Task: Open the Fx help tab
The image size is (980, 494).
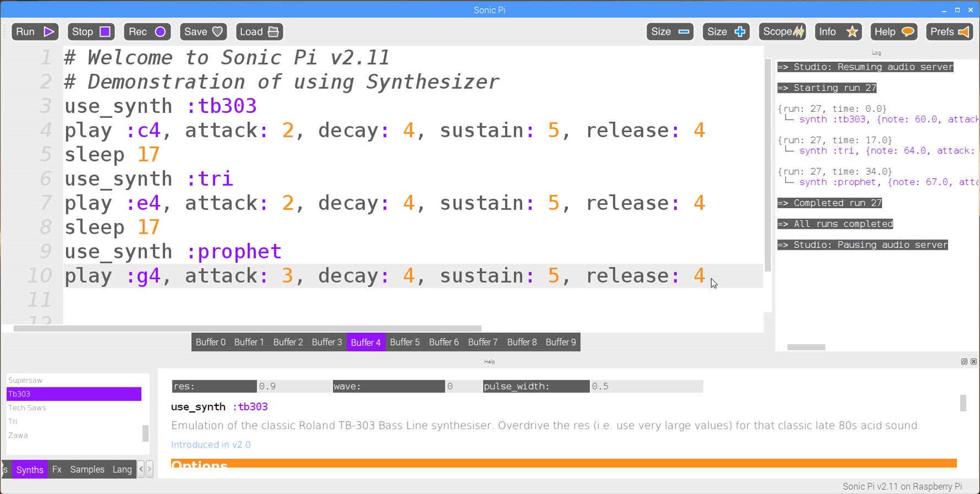Action: point(57,470)
